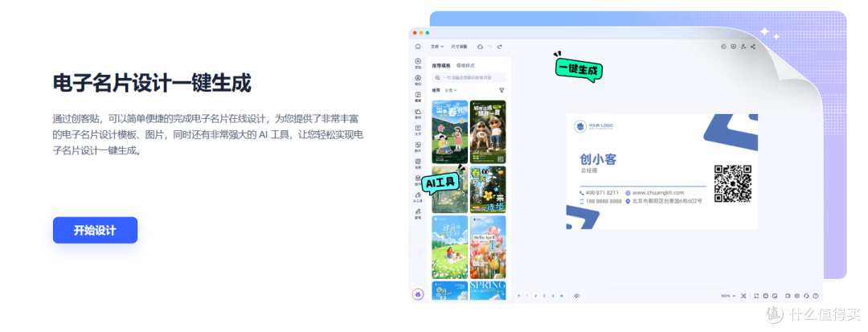Image resolution: width=868 pixels, height=332 pixels.
Task: Open the Hello April tulip template thumbnail
Action: tap(488, 247)
